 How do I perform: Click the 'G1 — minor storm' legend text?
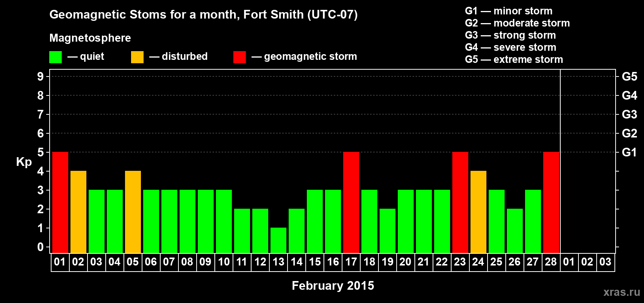pyautogui.click(x=509, y=11)
